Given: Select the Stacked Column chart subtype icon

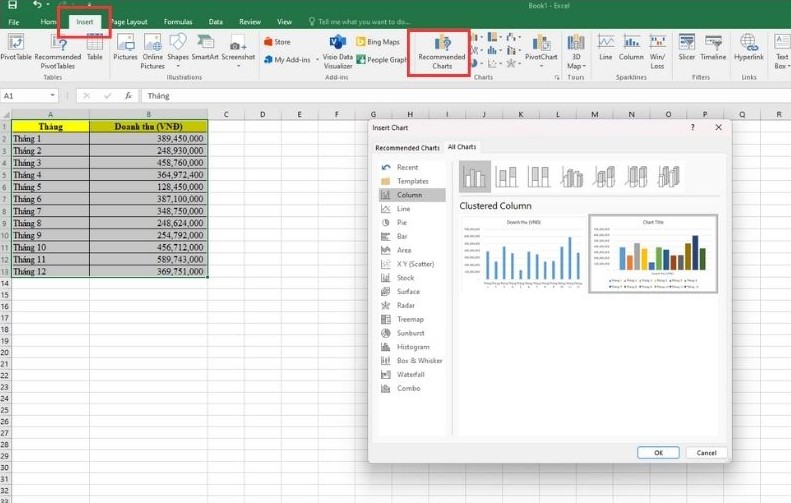Looking at the screenshot, I should [x=507, y=177].
